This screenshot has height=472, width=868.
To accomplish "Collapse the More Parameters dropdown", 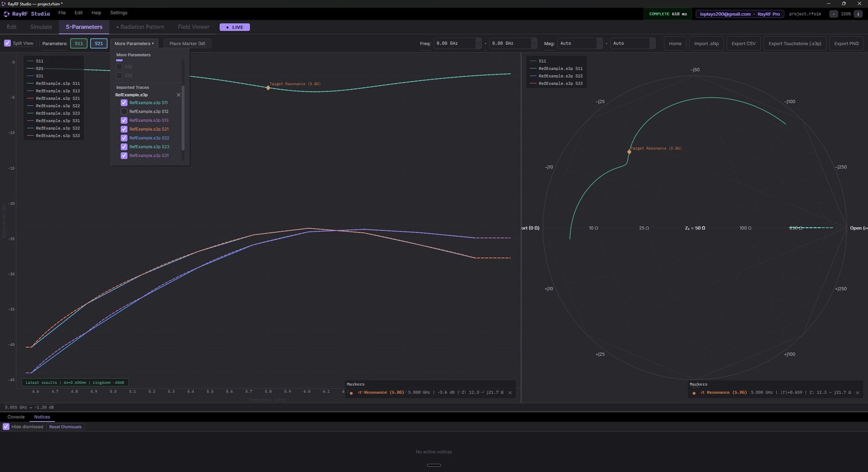I will tap(134, 43).
